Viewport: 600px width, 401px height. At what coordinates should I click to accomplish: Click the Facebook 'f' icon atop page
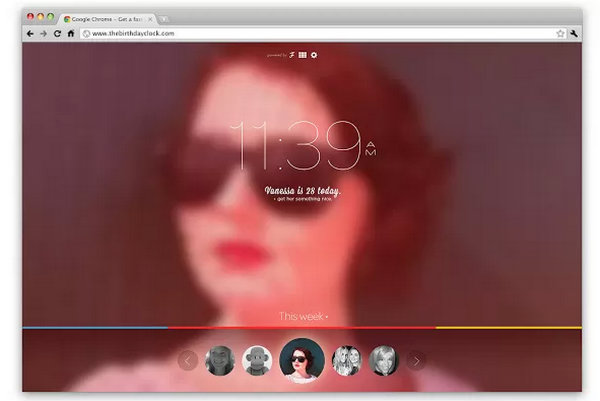(x=292, y=55)
